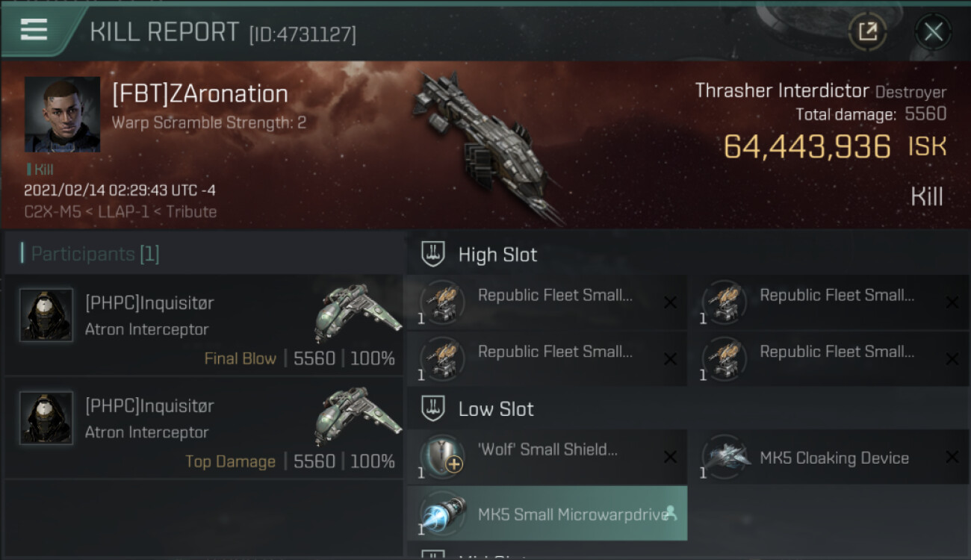971x560 pixels.
Task: Open the hamburger menu icon
Action: [x=34, y=30]
